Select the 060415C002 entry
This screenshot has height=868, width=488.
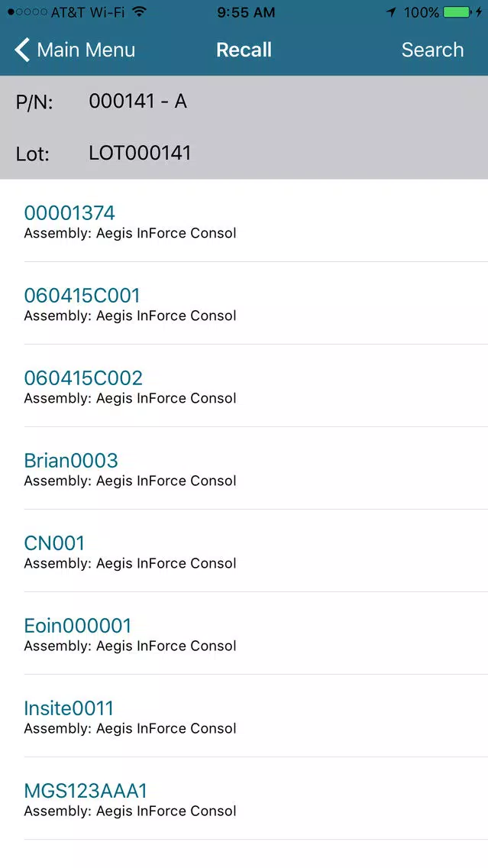click(x=244, y=385)
